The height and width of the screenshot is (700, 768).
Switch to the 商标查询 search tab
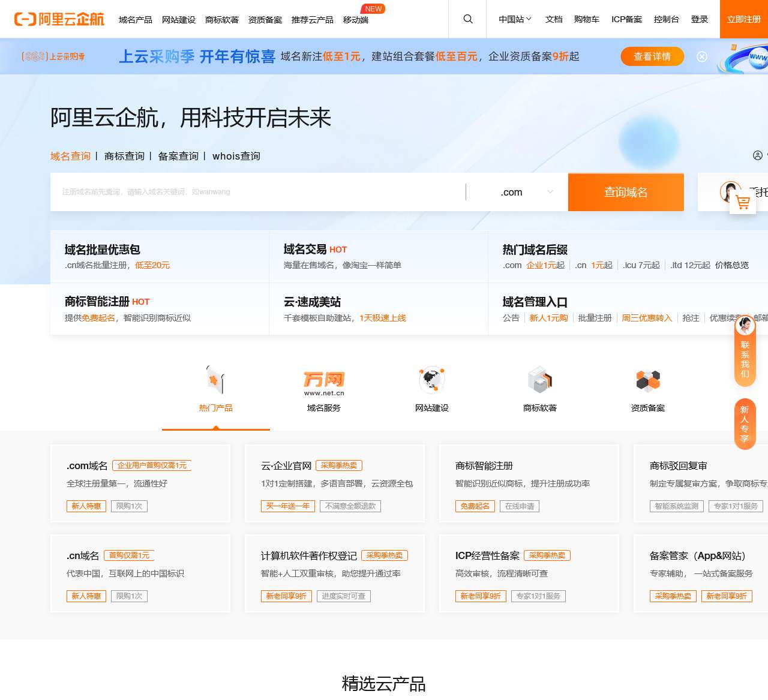coord(124,156)
